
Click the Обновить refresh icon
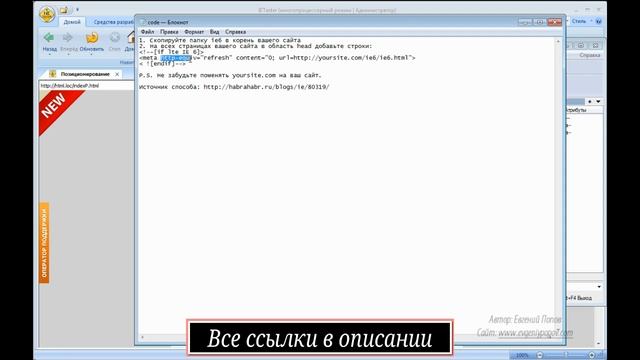pyautogui.click(x=92, y=38)
